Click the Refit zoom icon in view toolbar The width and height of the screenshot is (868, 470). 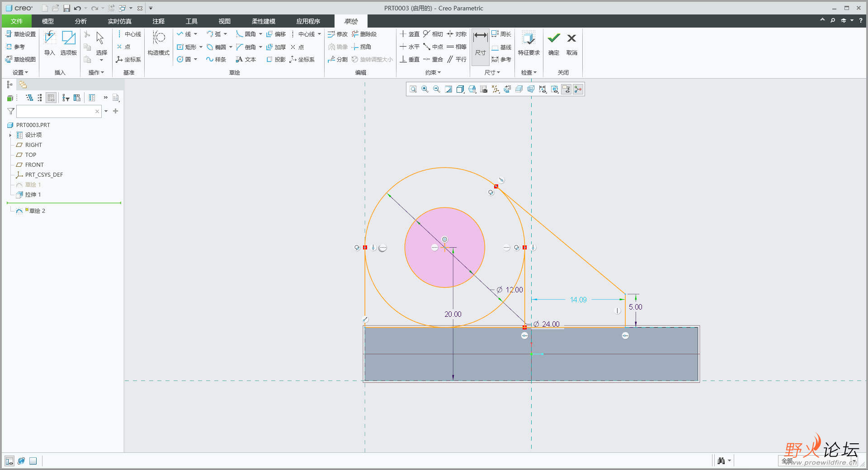tap(413, 89)
